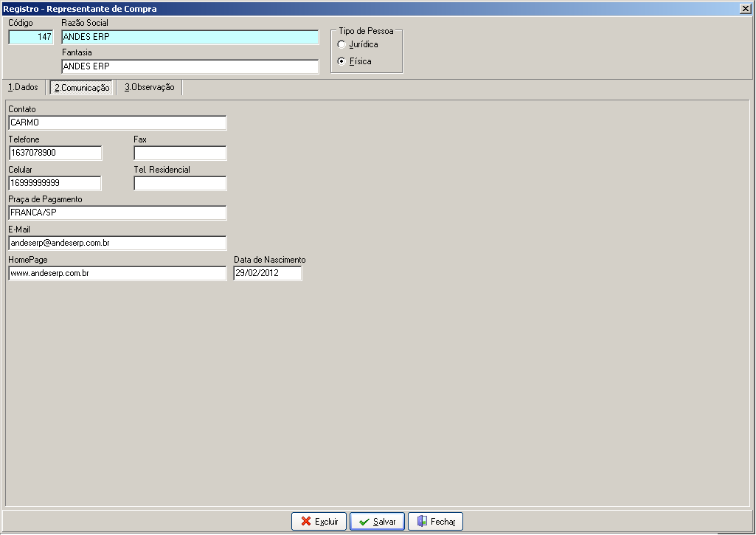The image size is (756, 535).
Task: Focus the Razão Social field
Action: click(x=190, y=37)
